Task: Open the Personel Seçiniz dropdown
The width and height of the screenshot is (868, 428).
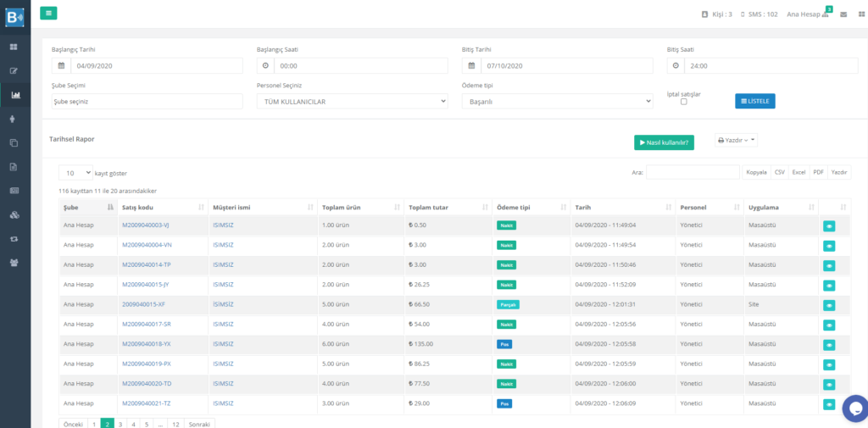Action: click(352, 102)
